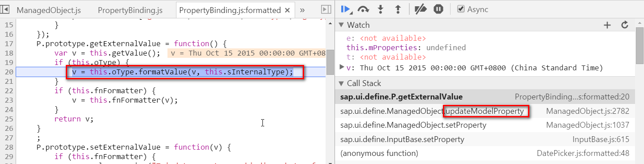Select the updateModelProperty call stack frame
Viewport: 644px width, 164px height.
coord(485,111)
